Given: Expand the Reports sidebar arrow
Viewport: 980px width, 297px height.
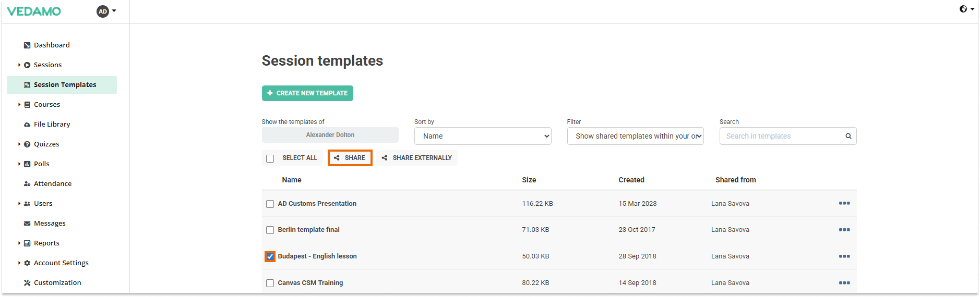Looking at the screenshot, I should point(19,243).
